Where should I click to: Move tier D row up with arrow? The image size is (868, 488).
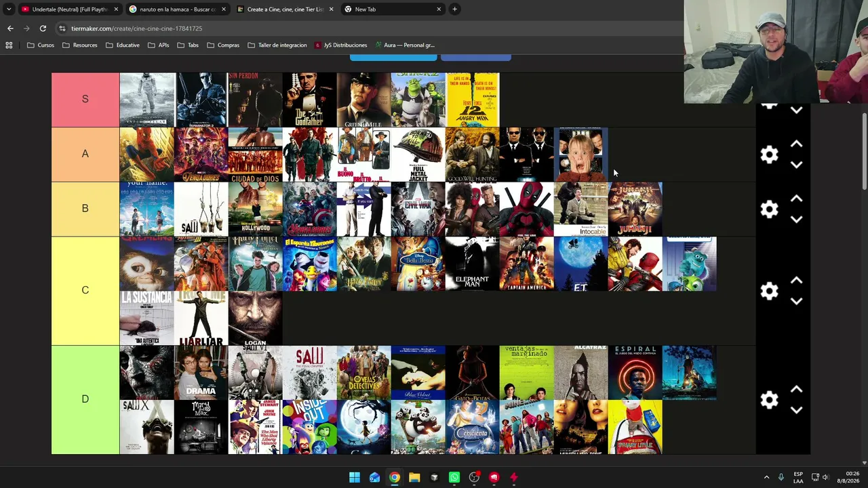(796, 390)
